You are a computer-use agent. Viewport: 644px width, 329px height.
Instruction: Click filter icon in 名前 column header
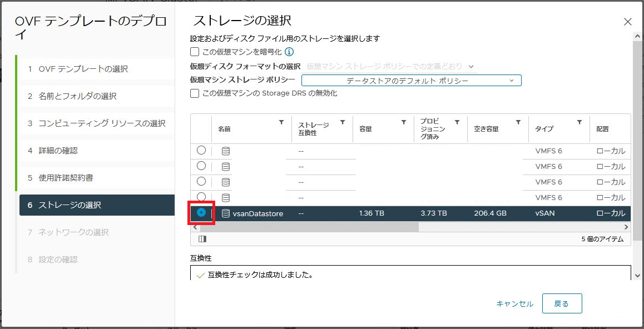tap(281, 122)
